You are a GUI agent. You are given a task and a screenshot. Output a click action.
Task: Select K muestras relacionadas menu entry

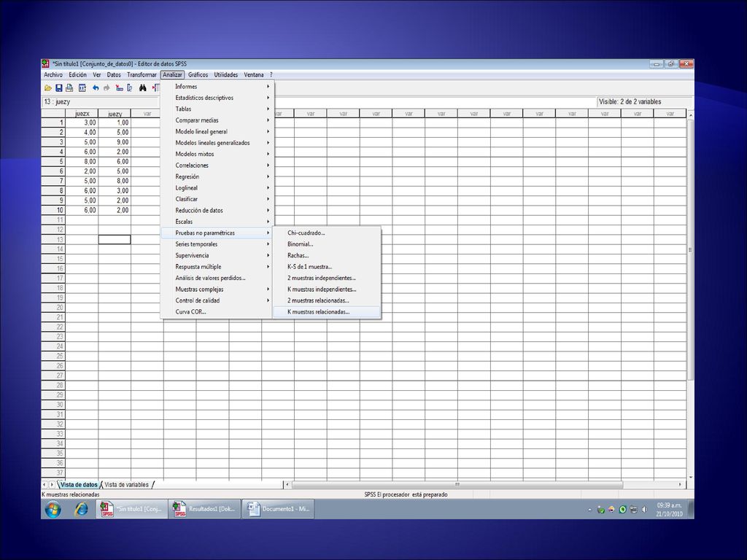coord(327,312)
